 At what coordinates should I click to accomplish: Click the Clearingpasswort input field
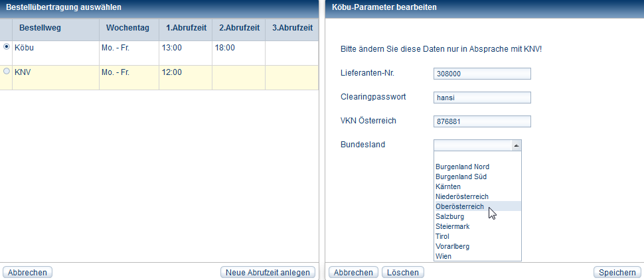482,98
